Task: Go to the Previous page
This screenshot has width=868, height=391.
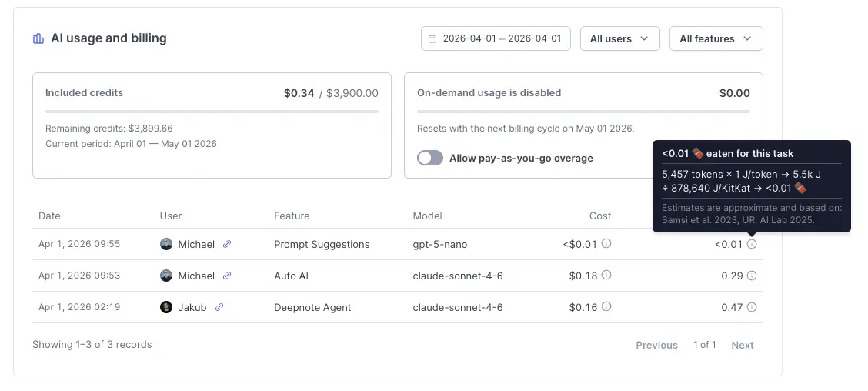Action: coord(656,345)
